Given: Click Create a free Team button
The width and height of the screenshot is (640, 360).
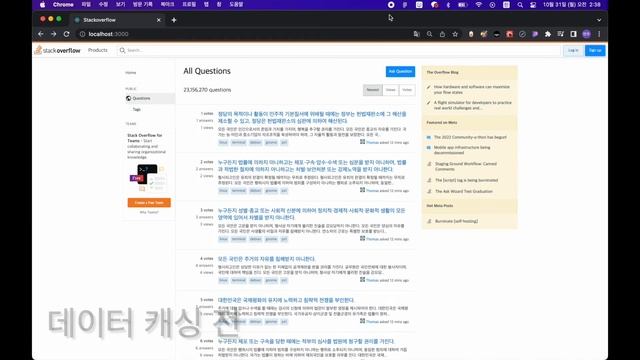Looking at the screenshot, I should [149, 202].
